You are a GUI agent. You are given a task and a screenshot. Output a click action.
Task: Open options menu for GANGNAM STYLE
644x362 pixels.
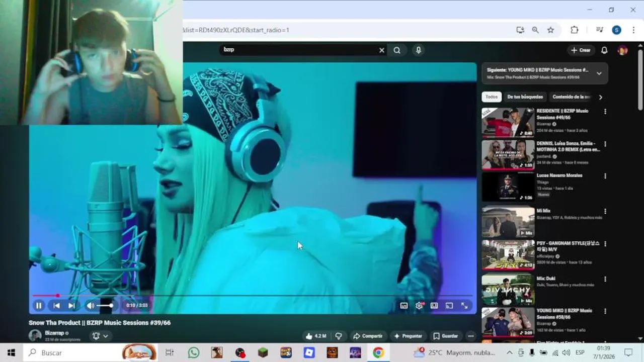[x=605, y=244]
